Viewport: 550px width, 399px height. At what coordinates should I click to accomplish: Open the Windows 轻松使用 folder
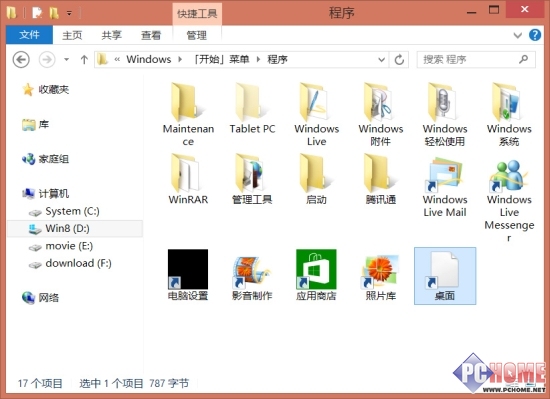click(x=445, y=114)
